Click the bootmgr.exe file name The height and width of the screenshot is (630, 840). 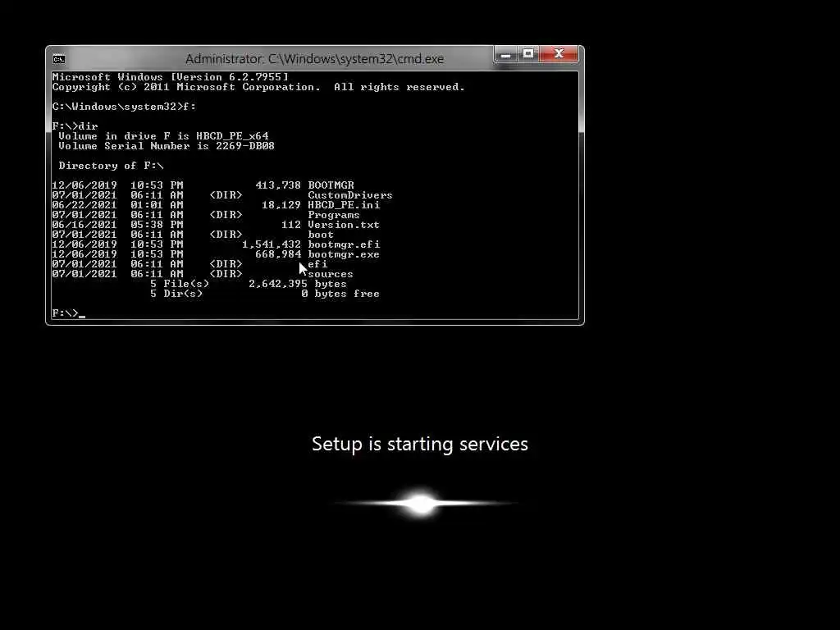[344, 254]
